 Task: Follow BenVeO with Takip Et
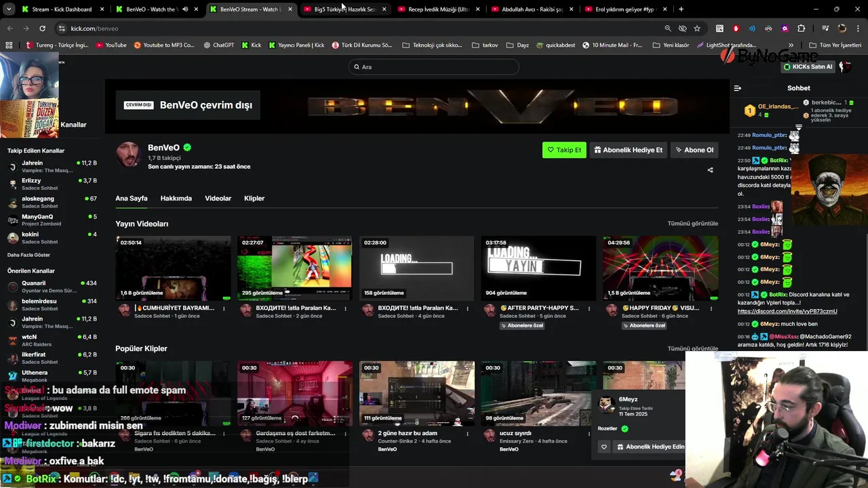(564, 150)
